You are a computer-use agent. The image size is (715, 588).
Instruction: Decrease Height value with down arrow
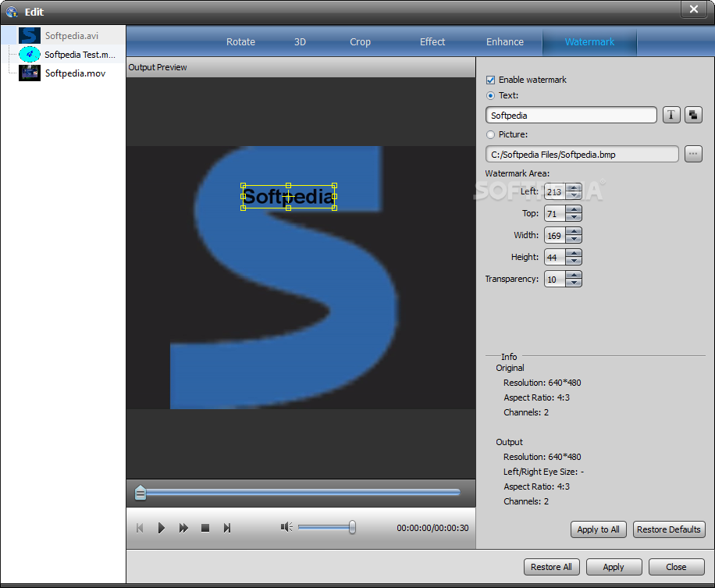574,261
